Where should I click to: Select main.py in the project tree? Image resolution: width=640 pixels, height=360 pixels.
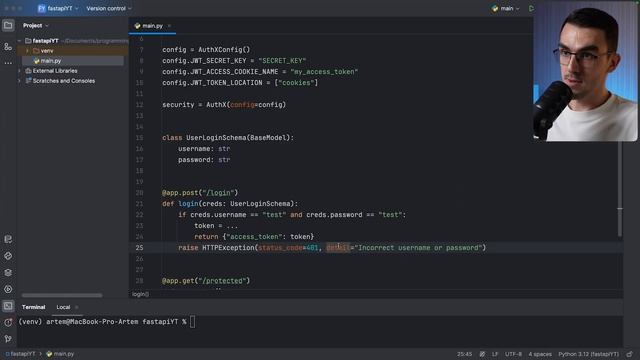73,61
